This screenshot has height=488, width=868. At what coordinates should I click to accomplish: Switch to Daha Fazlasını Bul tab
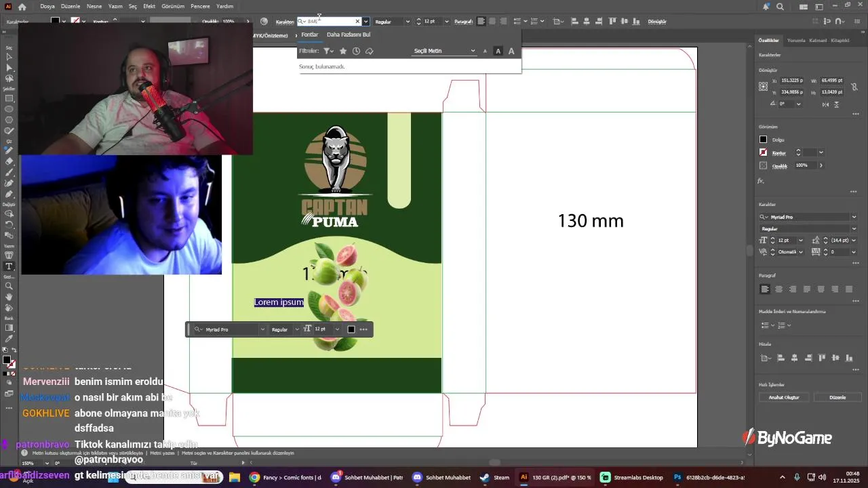click(349, 35)
